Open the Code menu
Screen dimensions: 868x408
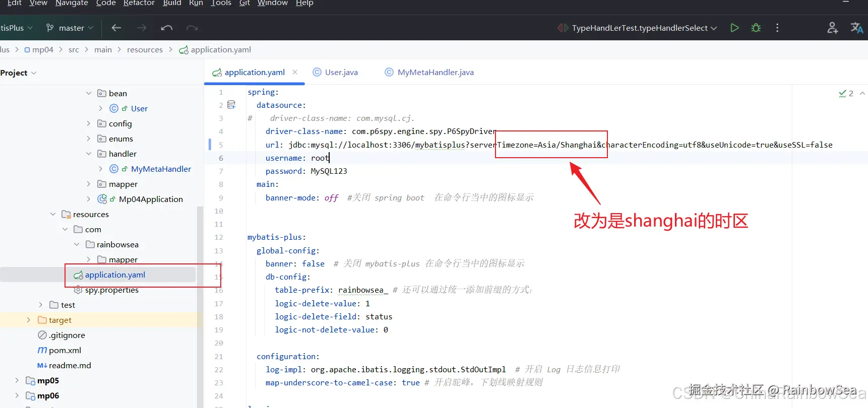[x=106, y=3]
